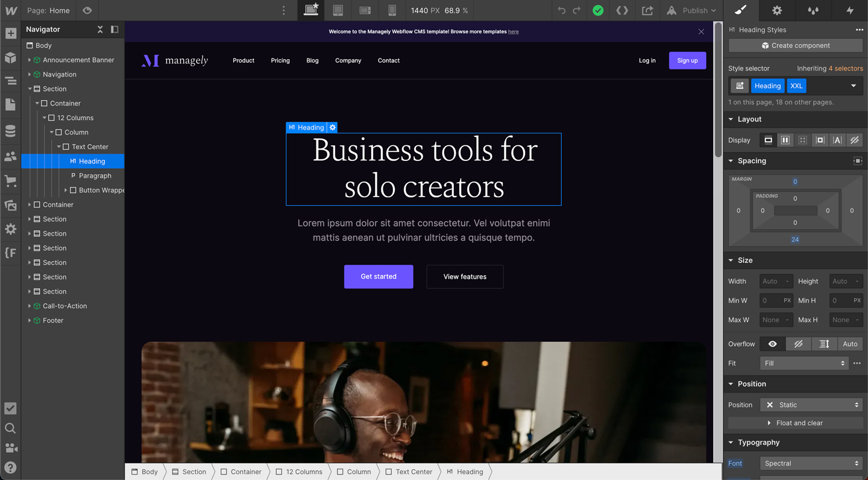Image resolution: width=868 pixels, height=480 pixels.
Task: Open the Spectral font dropdown
Action: pos(811,463)
